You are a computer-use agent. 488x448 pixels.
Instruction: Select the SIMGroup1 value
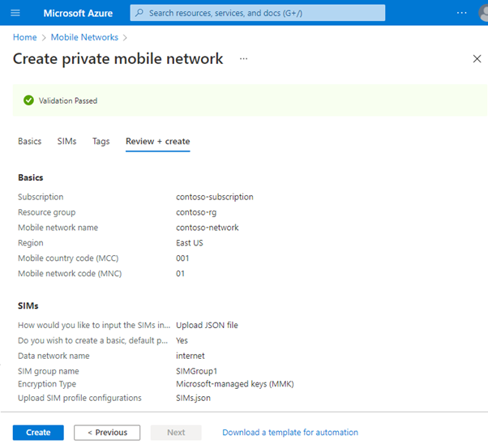[196, 371]
